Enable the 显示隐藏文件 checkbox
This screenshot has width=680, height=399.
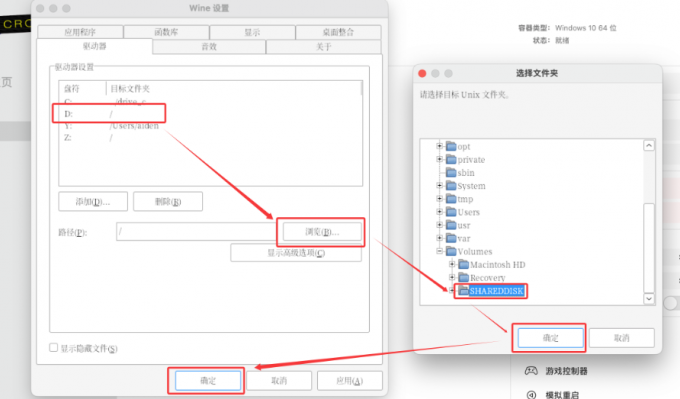[x=54, y=347]
